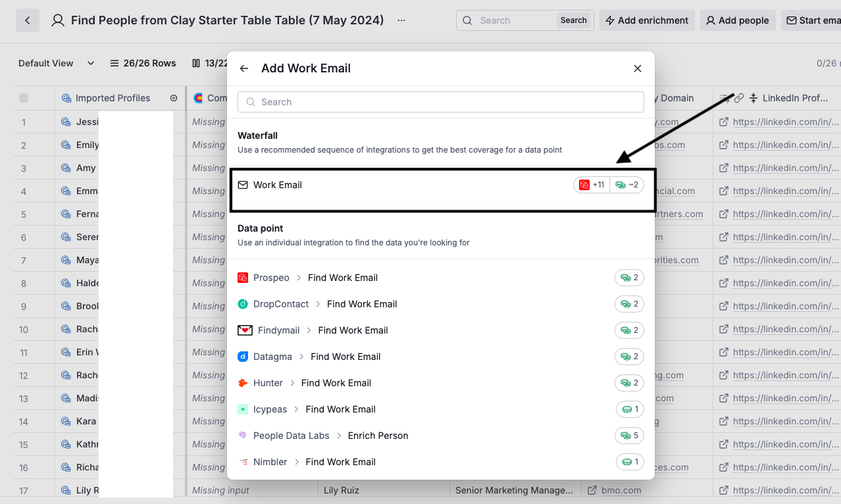Open row 17 LinkedIn profile link

point(786,490)
